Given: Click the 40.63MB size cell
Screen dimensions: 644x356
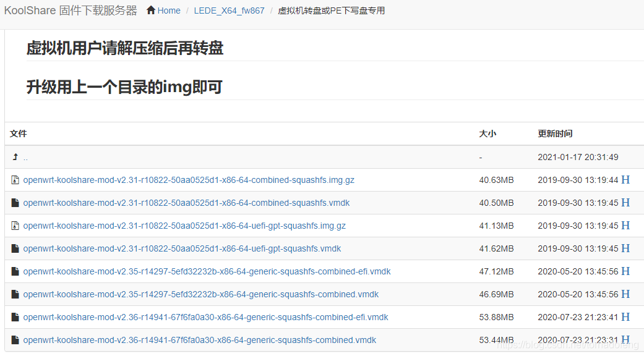Looking at the screenshot, I should tap(496, 180).
